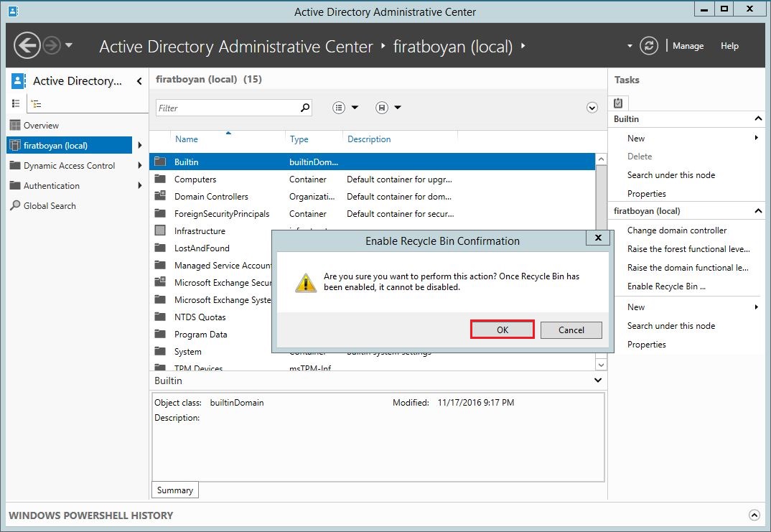Open the Help menu

coord(729,46)
